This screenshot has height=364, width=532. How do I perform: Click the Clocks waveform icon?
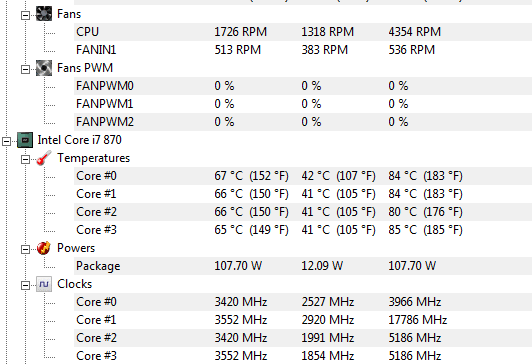[44, 284]
